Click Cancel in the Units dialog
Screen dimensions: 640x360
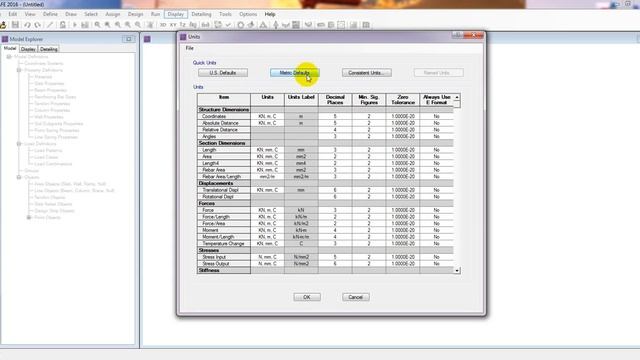tap(356, 297)
